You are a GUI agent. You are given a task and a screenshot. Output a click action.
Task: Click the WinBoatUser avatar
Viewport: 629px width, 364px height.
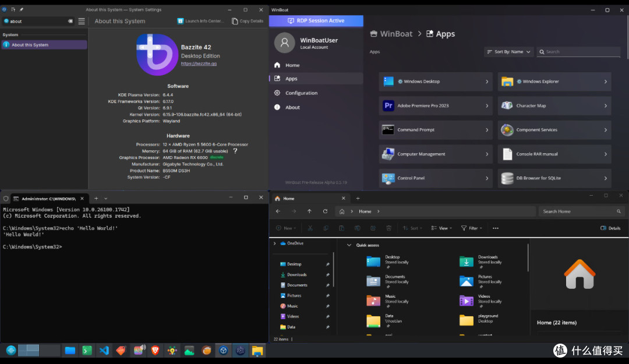(284, 43)
